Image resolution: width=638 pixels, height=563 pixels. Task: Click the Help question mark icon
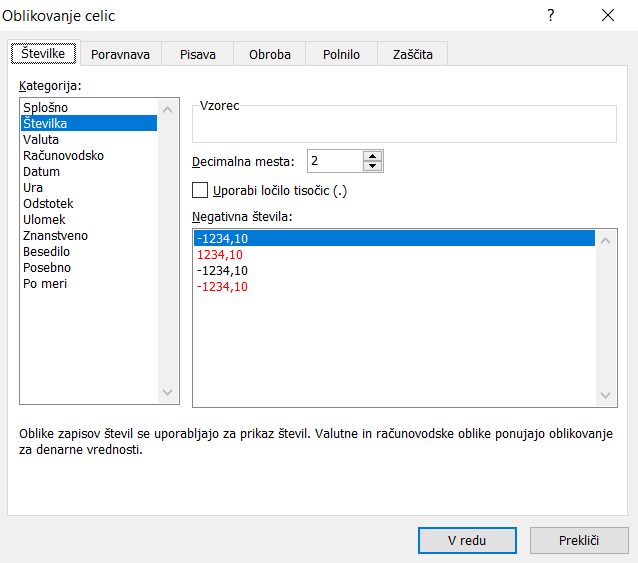(x=550, y=15)
